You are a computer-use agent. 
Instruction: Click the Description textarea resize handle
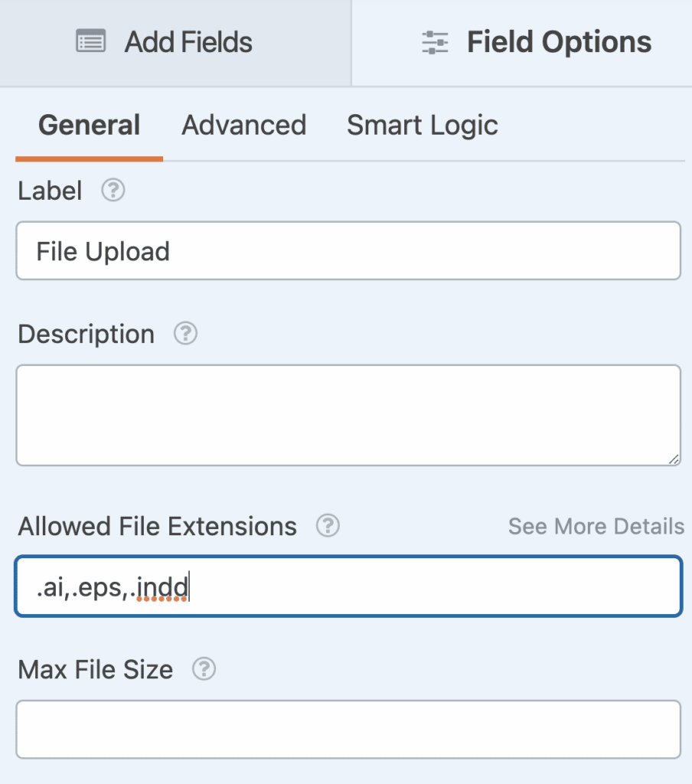point(672,458)
